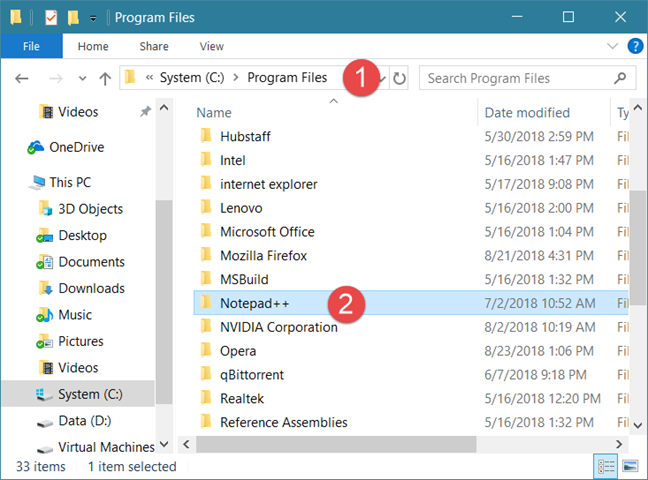The width and height of the screenshot is (648, 480).
Task: Click the New Folder icon in title bar
Action: [x=73, y=17]
